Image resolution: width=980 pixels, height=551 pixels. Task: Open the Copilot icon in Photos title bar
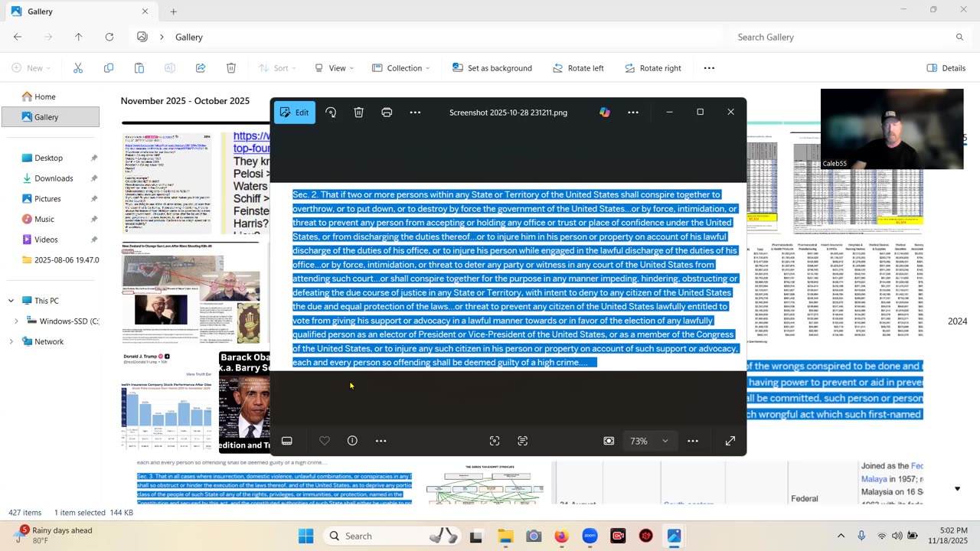coord(605,112)
